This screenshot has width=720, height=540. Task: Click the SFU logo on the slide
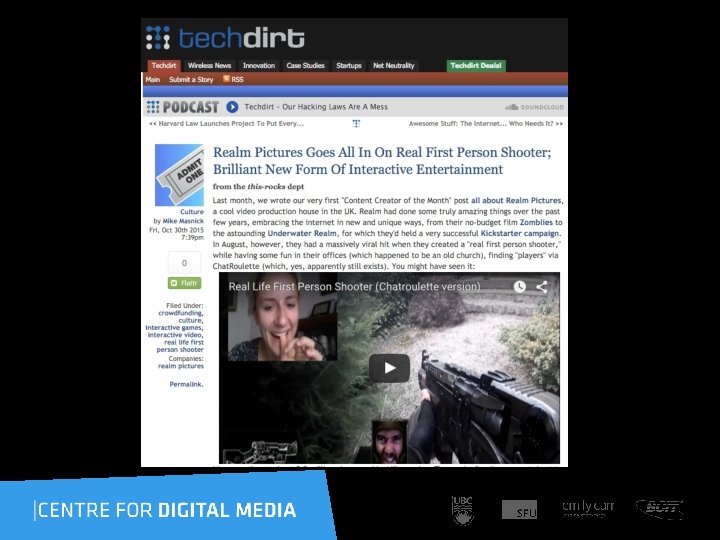click(x=519, y=510)
